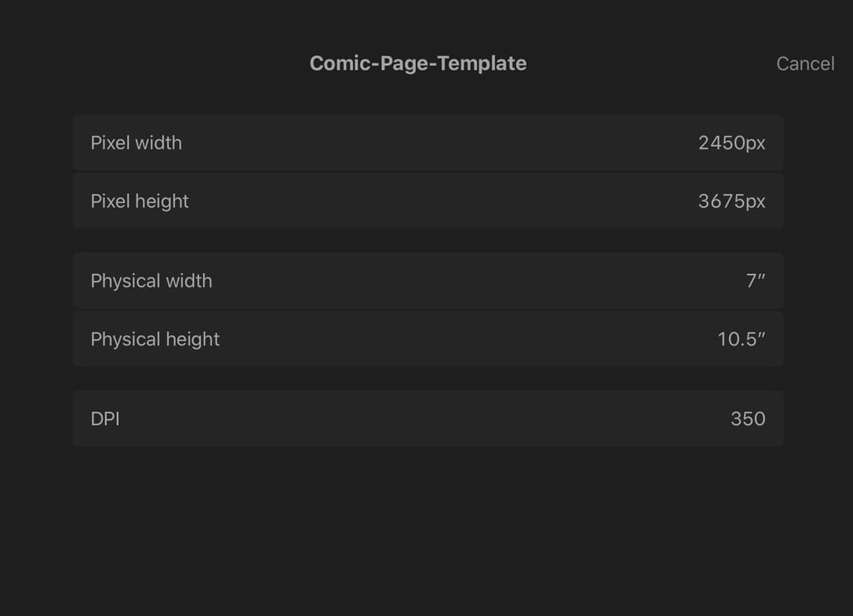Select the middle of the Pixel width row
The image size is (853, 616).
(428, 143)
